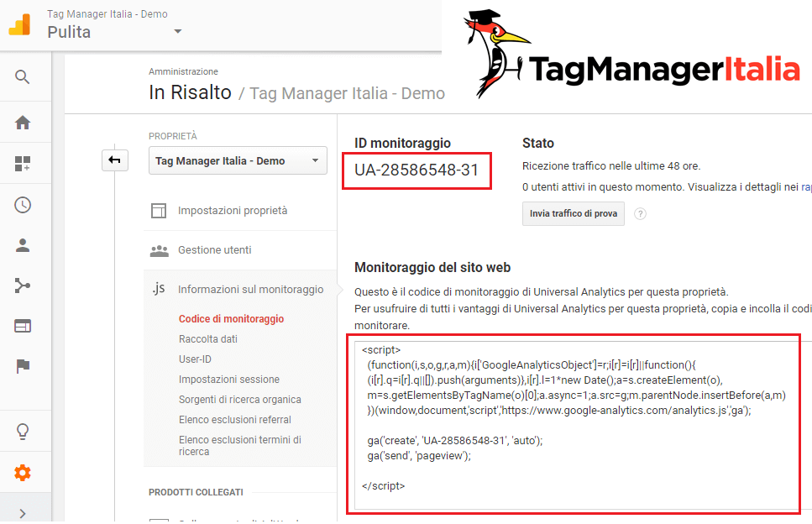Viewport: 812px width, 524px height.
Task: Click inside the tracking code script box
Action: [577, 425]
